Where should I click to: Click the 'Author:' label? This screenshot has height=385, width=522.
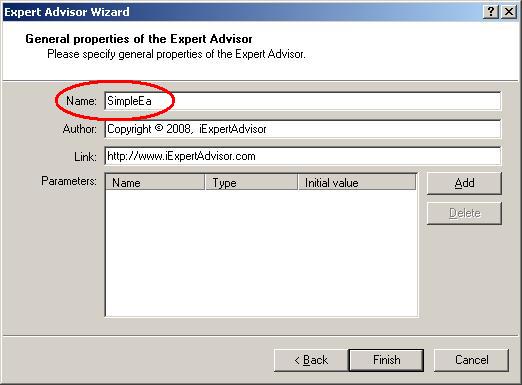click(80, 129)
